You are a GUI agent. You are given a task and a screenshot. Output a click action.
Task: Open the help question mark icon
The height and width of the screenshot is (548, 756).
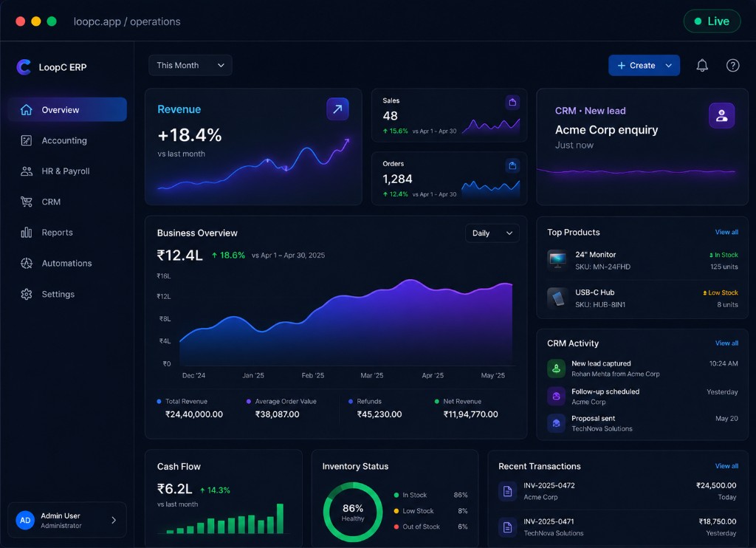[x=733, y=66]
